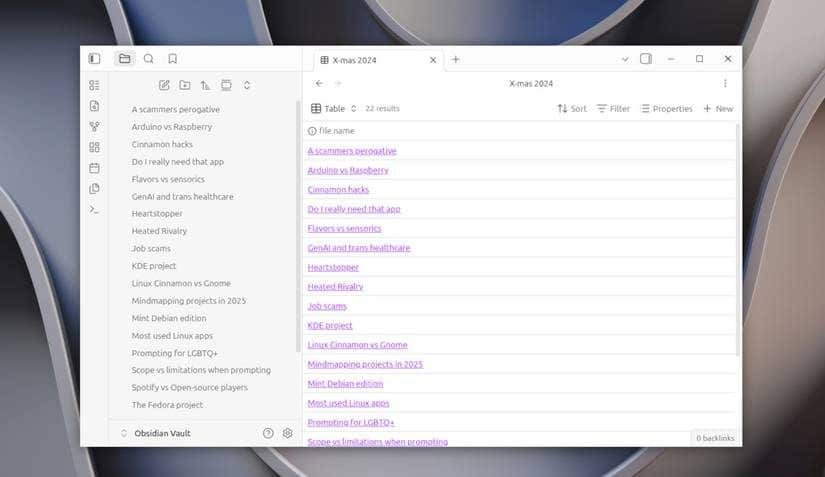Click the file explorer vertical scrollbar
The image size is (825, 477).
click(x=298, y=226)
